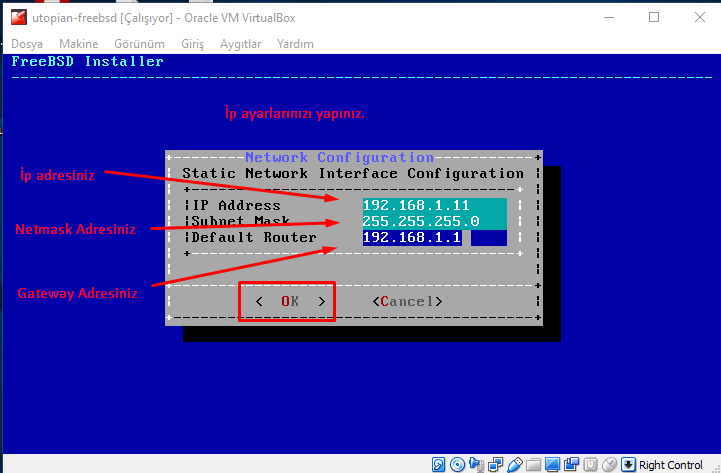This screenshot has width=721, height=473.
Task: Open the Makine menu
Action: click(x=79, y=44)
